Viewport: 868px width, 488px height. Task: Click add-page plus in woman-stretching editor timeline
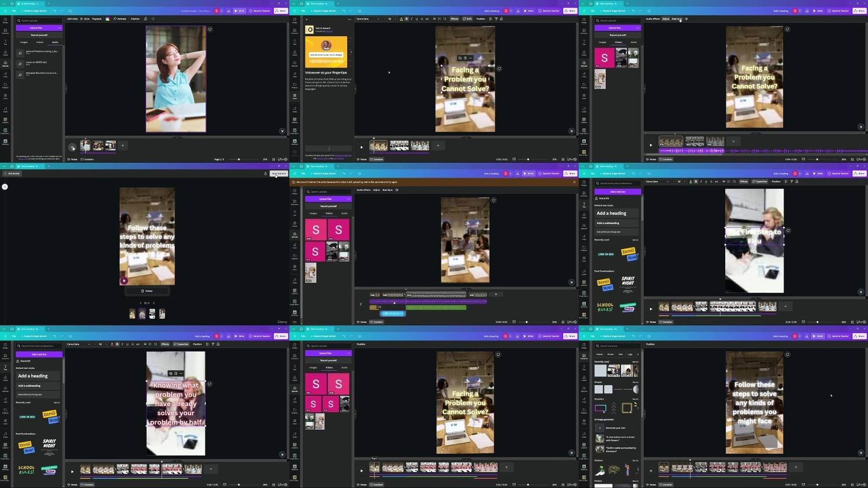(123, 145)
